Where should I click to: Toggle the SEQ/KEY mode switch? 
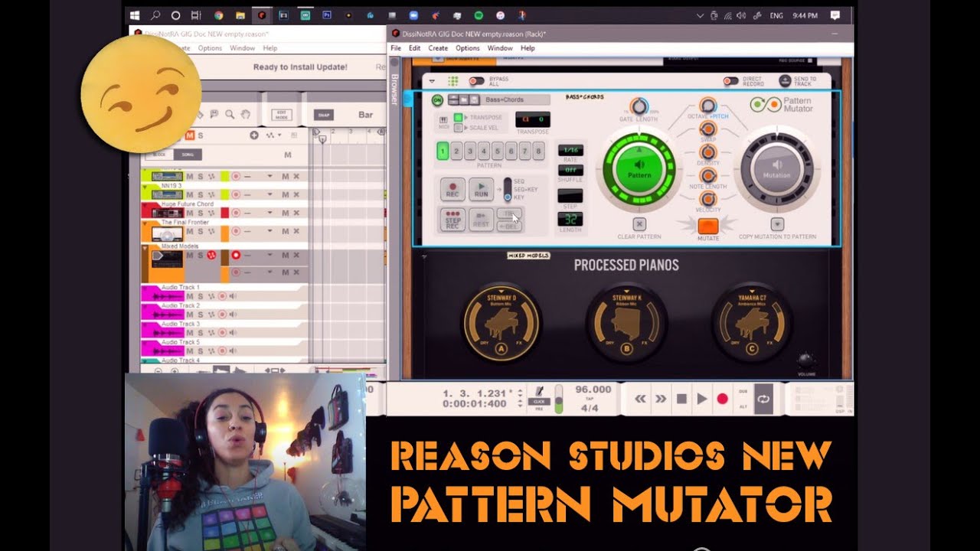tap(508, 188)
